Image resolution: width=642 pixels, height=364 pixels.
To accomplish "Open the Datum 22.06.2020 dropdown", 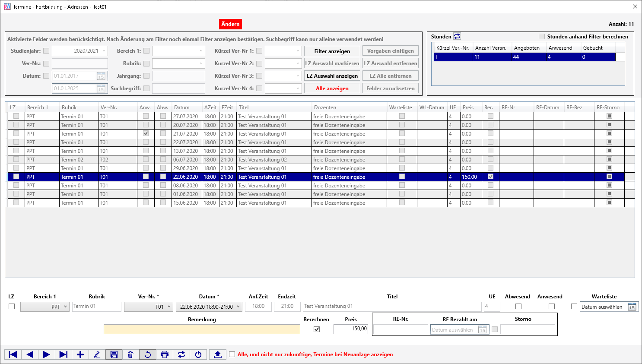I will click(209, 307).
